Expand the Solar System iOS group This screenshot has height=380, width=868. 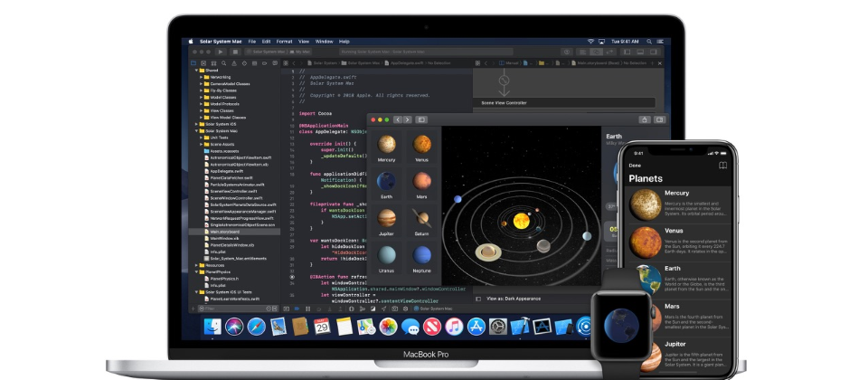coord(196,124)
